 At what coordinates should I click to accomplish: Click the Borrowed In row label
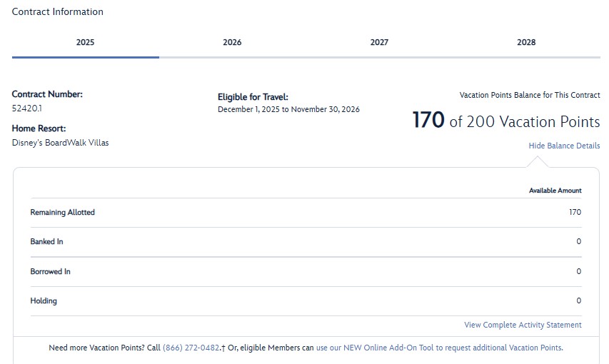click(x=51, y=272)
